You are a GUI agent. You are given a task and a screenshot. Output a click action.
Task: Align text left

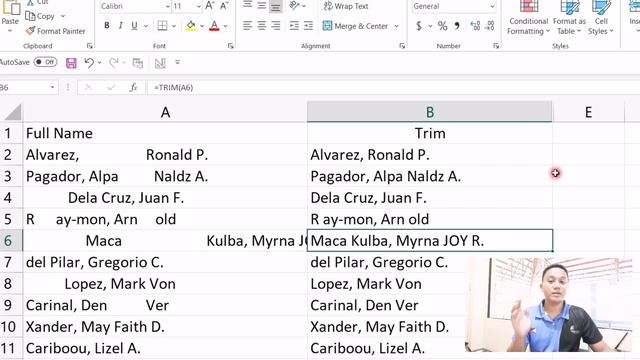pos(247,26)
